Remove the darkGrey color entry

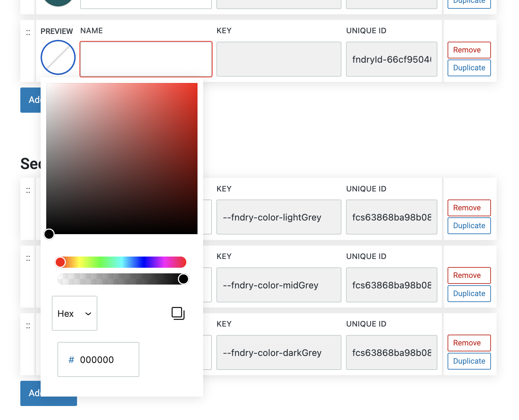pos(469,343)
